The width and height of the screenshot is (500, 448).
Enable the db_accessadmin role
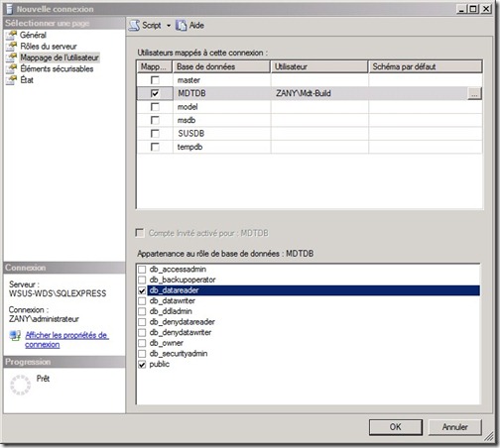pyautogui.click(x=142, y=270)
